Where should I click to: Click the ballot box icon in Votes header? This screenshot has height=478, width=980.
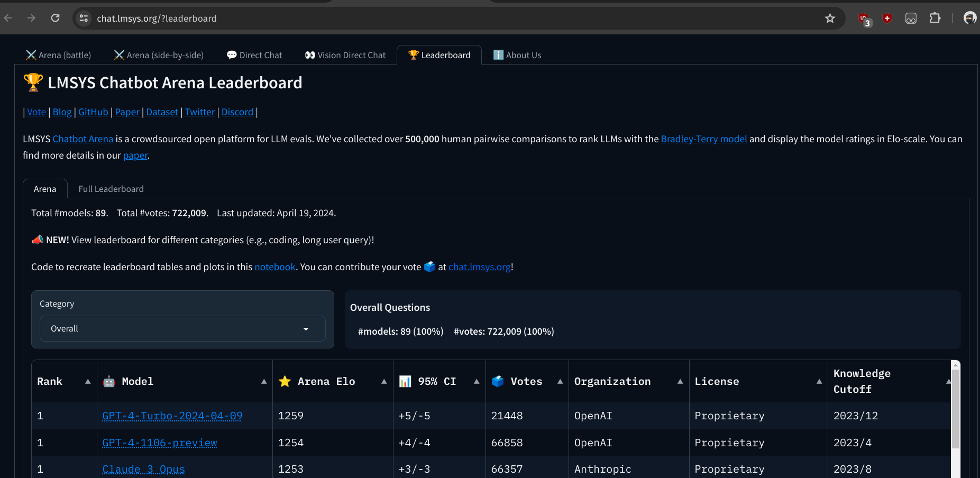[x=498, y=381]
